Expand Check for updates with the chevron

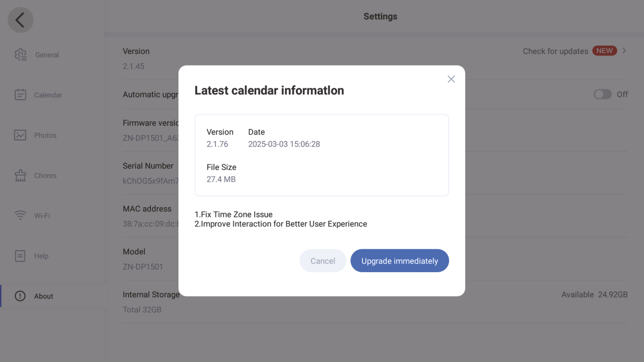(x=624, y=51)
